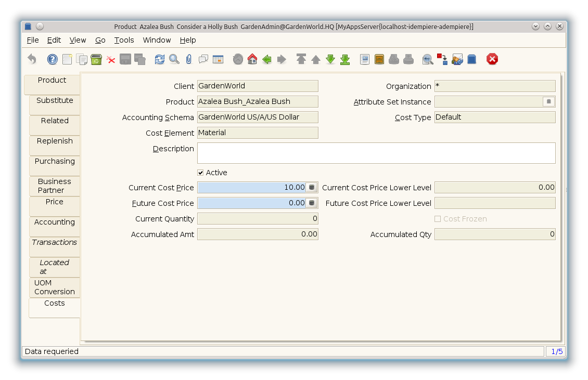This screenshot has height=380, width=588.
Task: Click the Description text field
Action: [x=376, y=153]
